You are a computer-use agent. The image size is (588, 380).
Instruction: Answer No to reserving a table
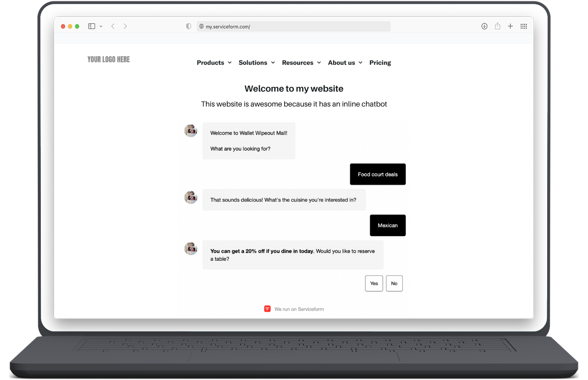pos(394,284)
